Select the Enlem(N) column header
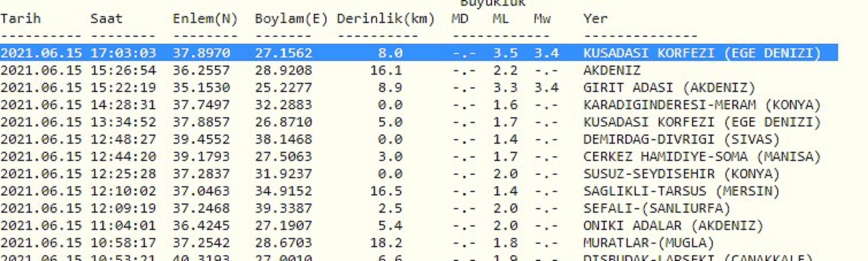The width and height of the screenshot is (868, 261). click(205, 19)
